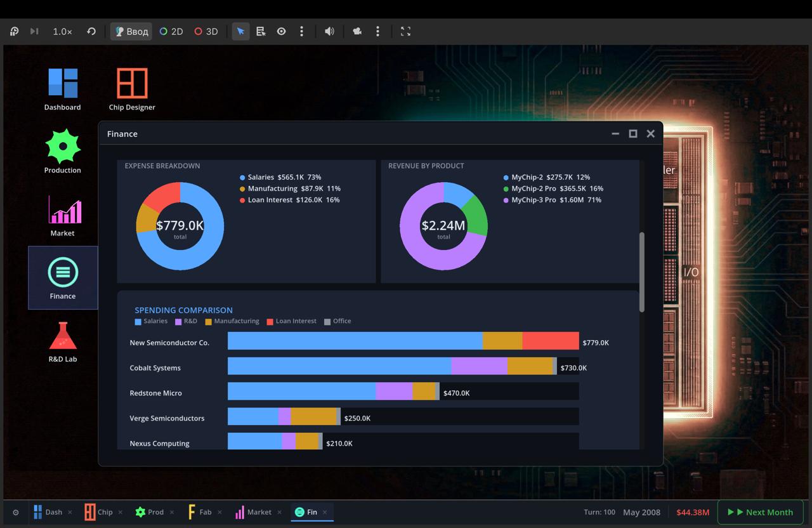Open the R&D Lab flask icon
Viewport: 812px width, 528px height.
[x=63, y=341]
